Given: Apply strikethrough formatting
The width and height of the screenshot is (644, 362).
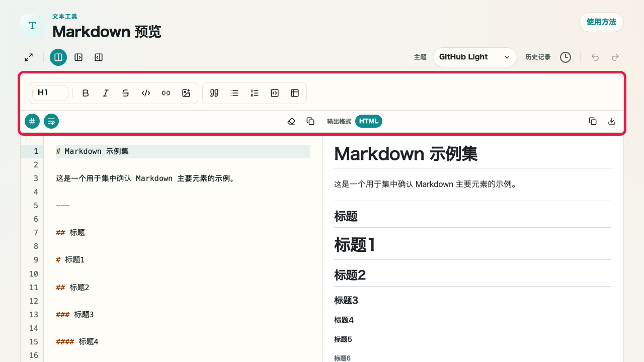Looking at the screenshot, I should [126, 93].
